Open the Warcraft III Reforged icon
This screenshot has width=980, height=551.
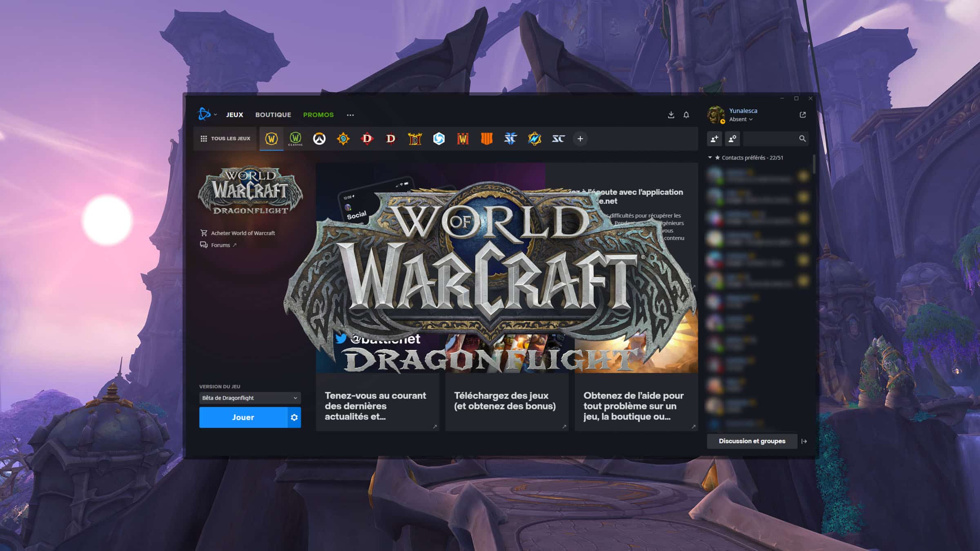coord(462,139)
